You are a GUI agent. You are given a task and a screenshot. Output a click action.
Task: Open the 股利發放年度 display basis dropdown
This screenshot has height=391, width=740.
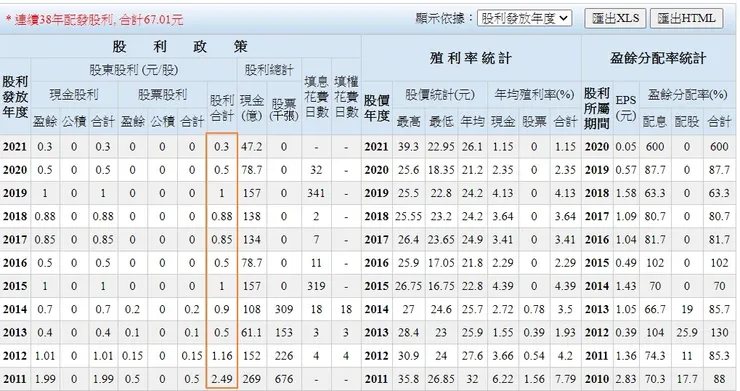pyautogui.click(x=524, y=18)
